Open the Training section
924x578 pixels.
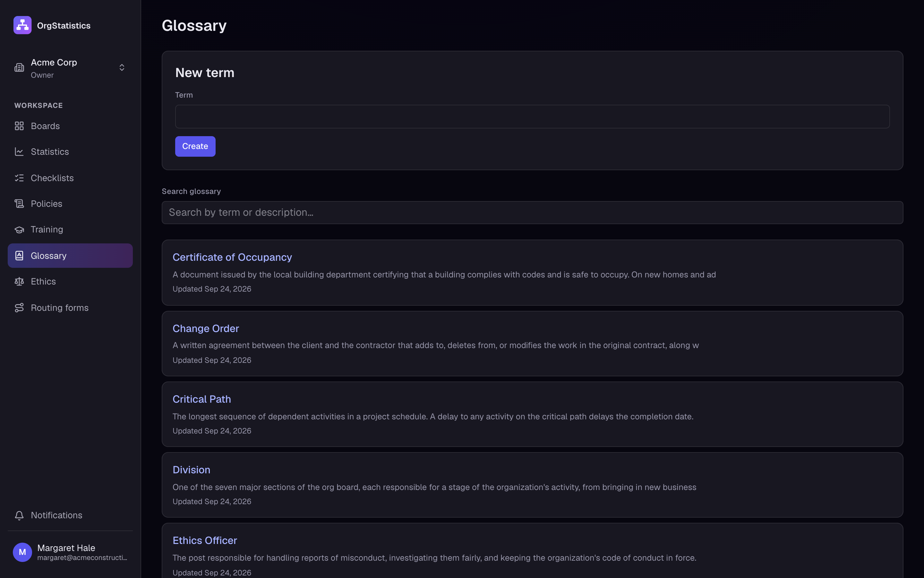(70, 229)
